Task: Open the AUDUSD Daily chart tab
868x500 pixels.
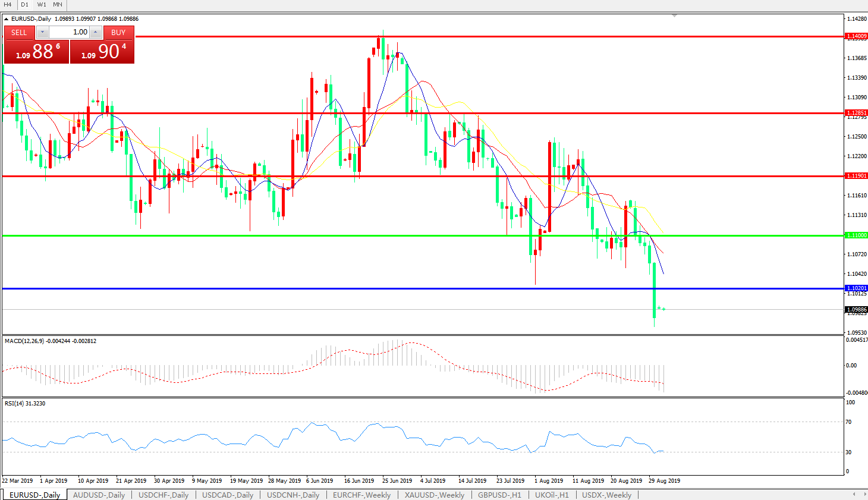Action: [x=99, y=495]
